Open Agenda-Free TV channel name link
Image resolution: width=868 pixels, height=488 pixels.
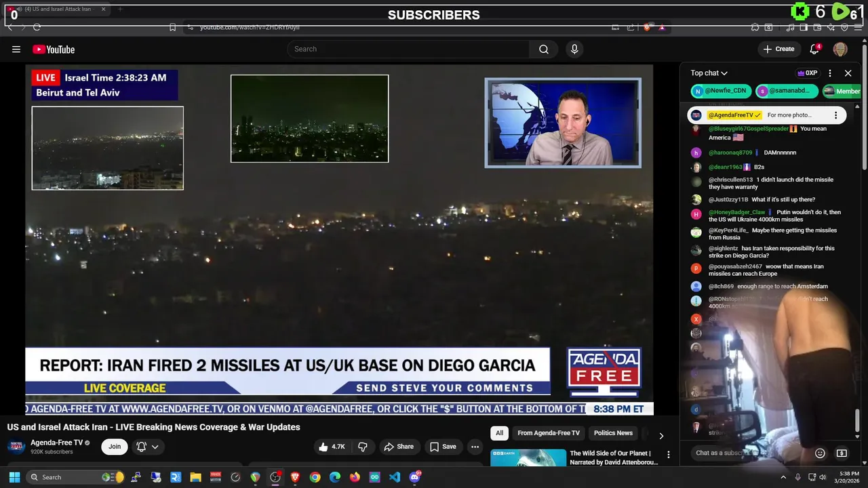click(56, 443)
